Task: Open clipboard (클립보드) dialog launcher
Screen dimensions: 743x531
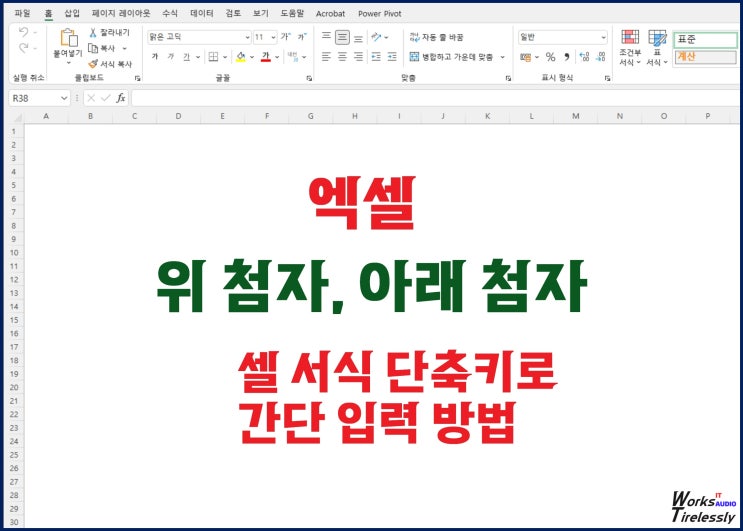Action: point(137,78)
